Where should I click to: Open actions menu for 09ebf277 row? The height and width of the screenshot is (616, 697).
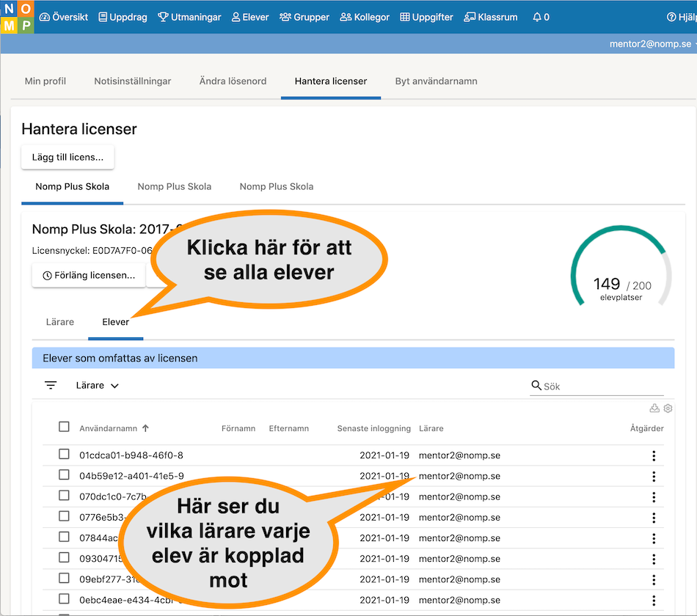[x=654, y=579]
